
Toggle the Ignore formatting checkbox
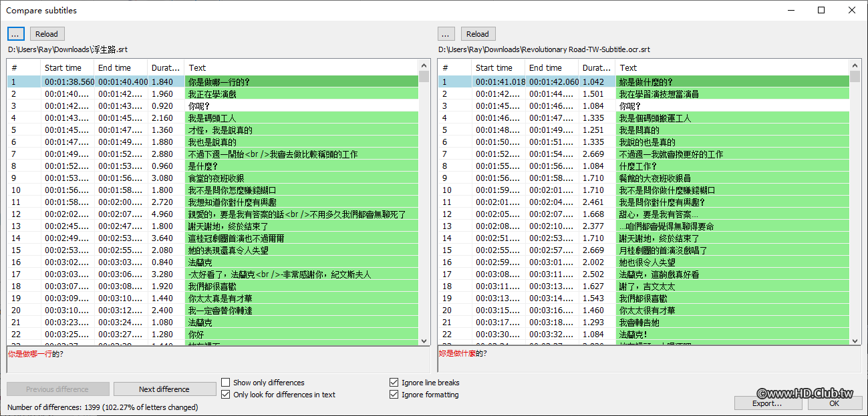coord(394,395)
